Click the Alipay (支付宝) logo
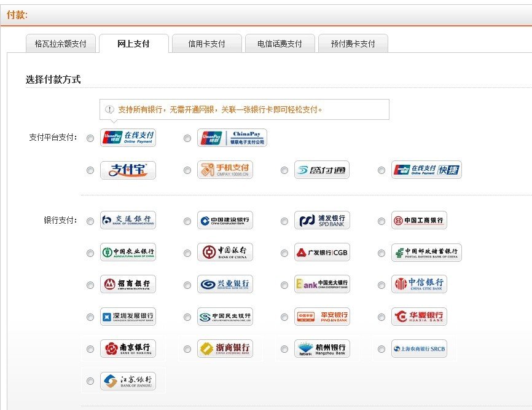Image resolution: width=532 pixels, height=410 pixels. [128, 170]
